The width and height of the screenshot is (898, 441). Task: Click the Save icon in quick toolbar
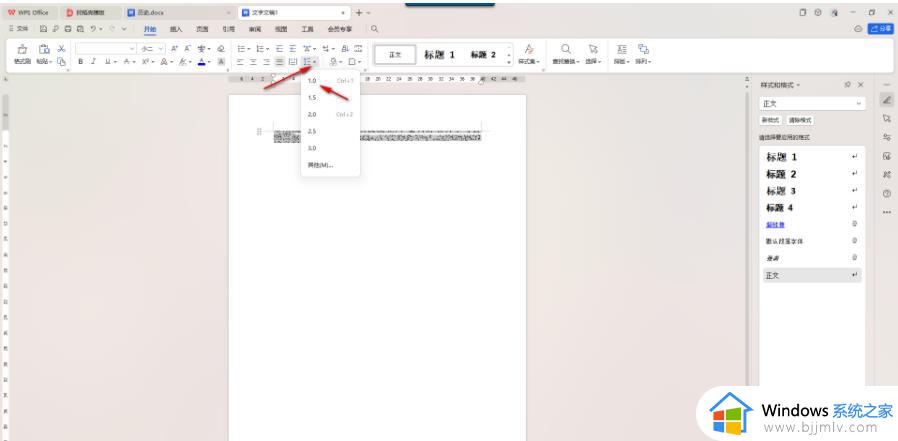point(44,29)
